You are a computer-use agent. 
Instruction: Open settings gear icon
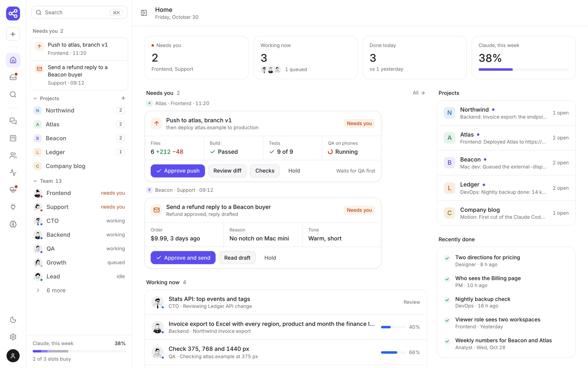pyautogui.click(x=13, y=337)
